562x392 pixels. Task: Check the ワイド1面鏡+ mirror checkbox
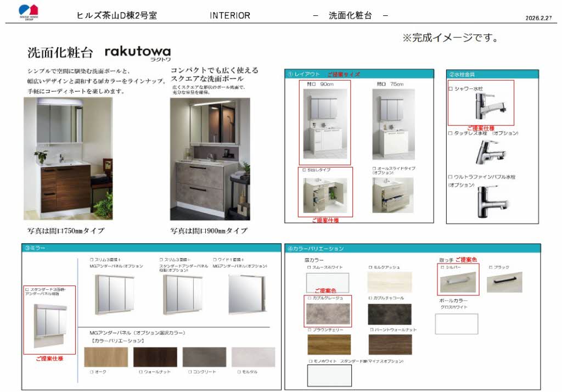pos(215,260)
